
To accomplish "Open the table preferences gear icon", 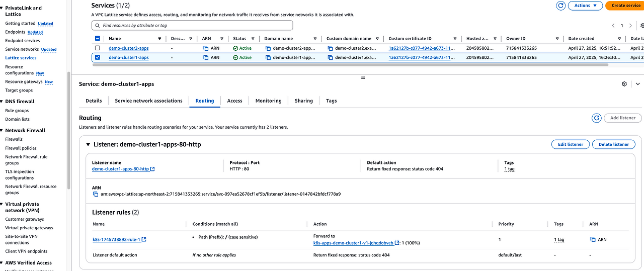I will [642, 25].
